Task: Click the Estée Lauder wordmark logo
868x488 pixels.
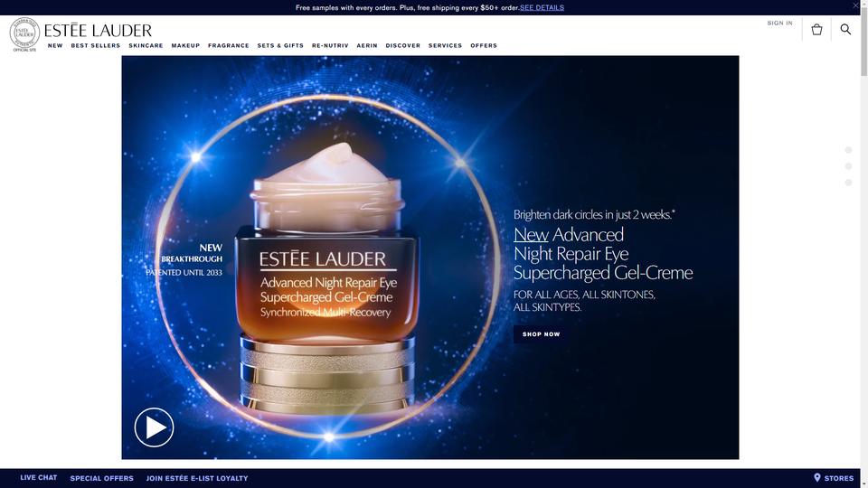Action: [x=98, y=30]
